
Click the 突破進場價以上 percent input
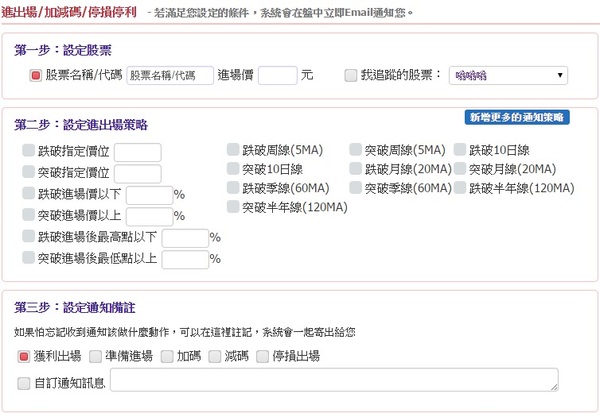click(x=149, y=216)
